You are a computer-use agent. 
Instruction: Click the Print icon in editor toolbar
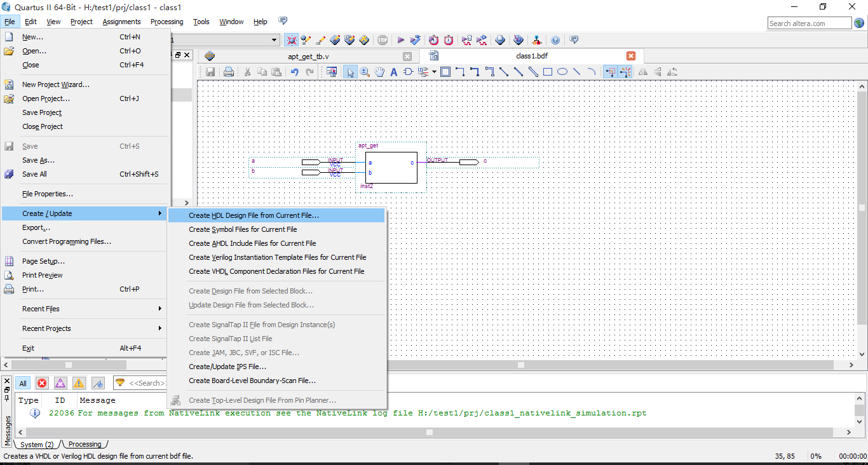pos(229,72)
